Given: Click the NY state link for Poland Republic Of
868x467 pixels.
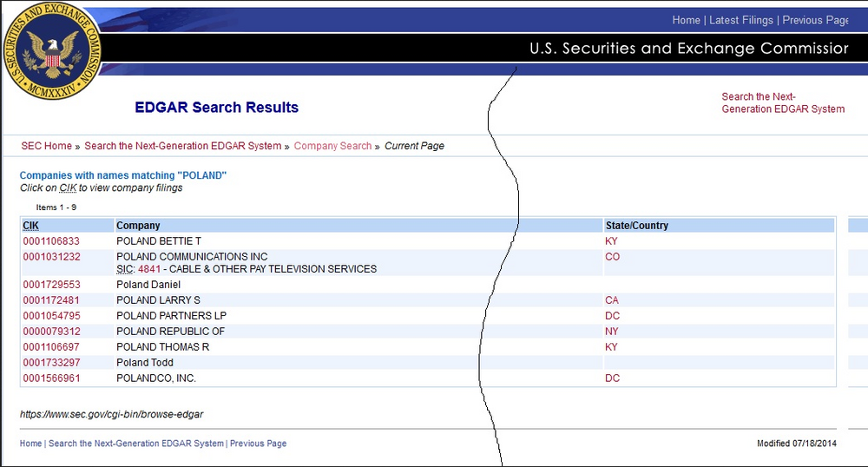Looking at the screenshot, I should point(612,332).
